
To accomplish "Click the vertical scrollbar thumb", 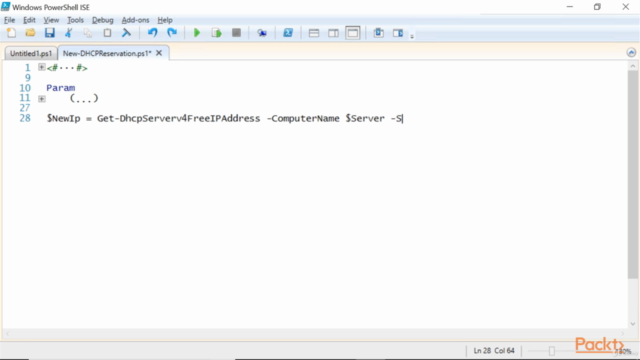I will (x=633, y=175).
